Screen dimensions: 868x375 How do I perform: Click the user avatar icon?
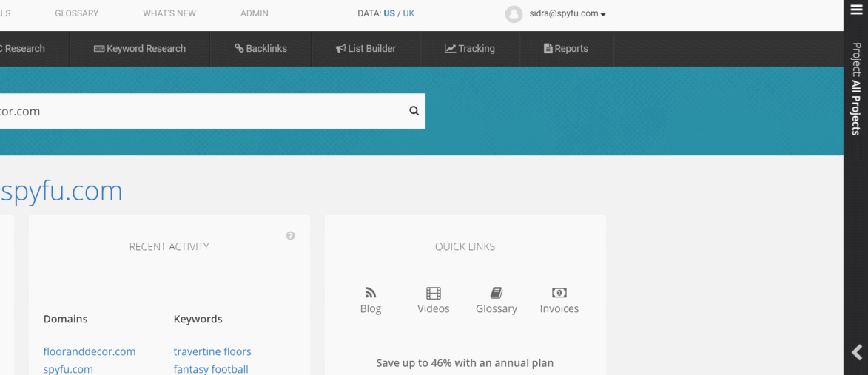click(x=514, y=14)
